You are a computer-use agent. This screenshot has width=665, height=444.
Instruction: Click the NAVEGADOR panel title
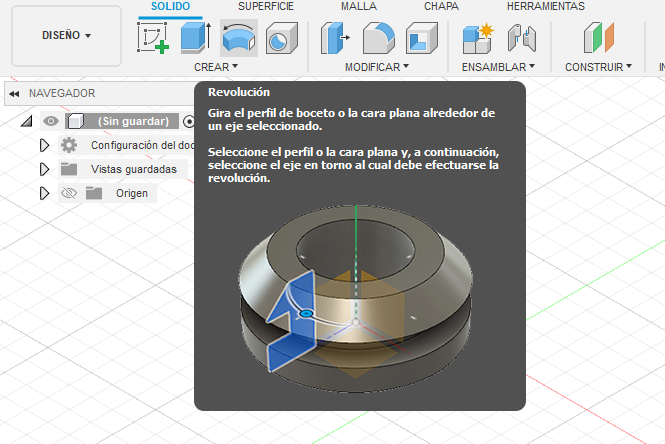pyautogui.click(x=62, y=93)
